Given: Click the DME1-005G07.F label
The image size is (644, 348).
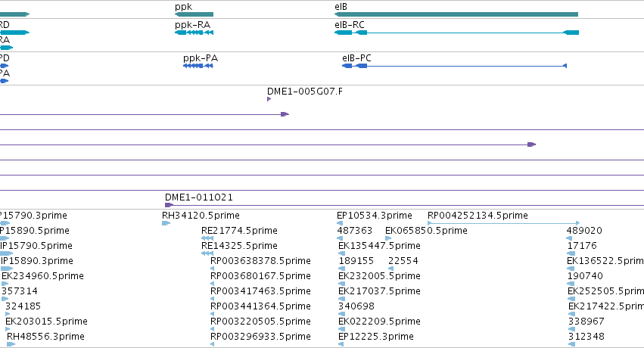Looking at the screenshot, I should pyautogui.click(x=305, y=92).
